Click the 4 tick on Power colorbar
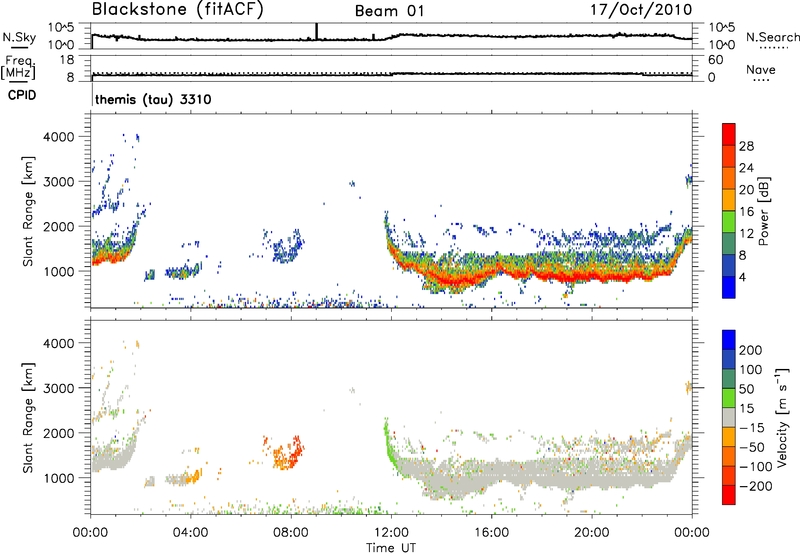This screenshot has height=554, width=800. (x=742, y=278)
